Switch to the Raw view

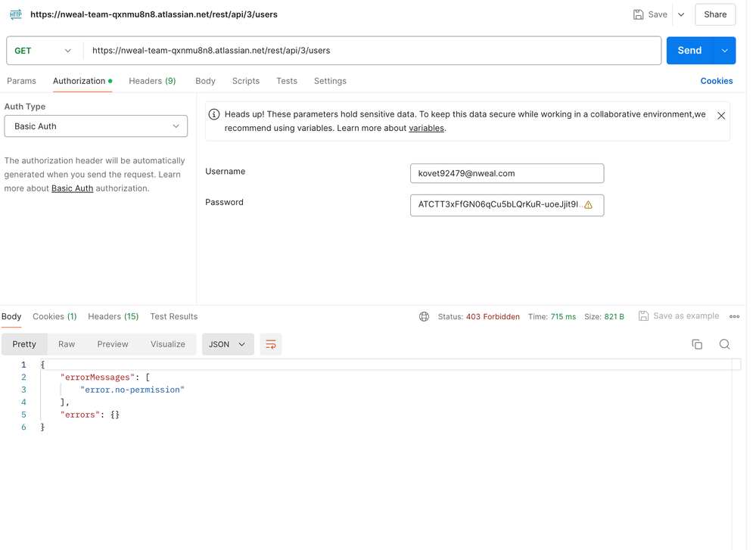tap(67, 344)
